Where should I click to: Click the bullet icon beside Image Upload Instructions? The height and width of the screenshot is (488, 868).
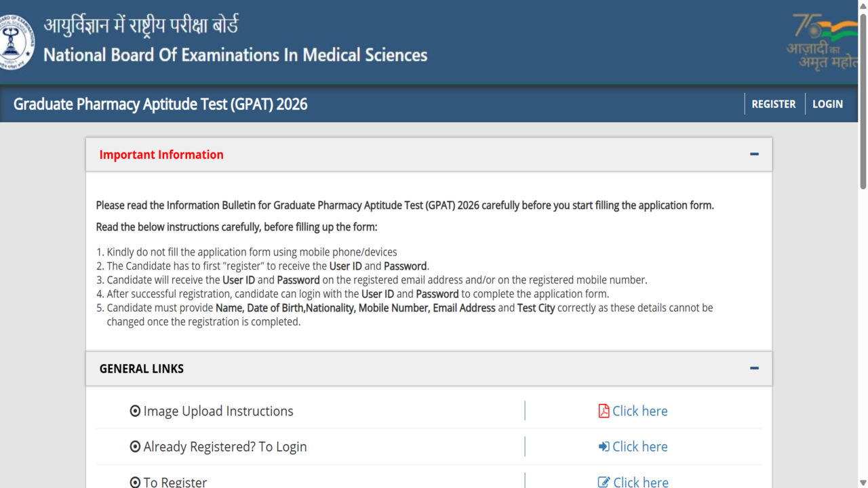click(x=135, y=411)
